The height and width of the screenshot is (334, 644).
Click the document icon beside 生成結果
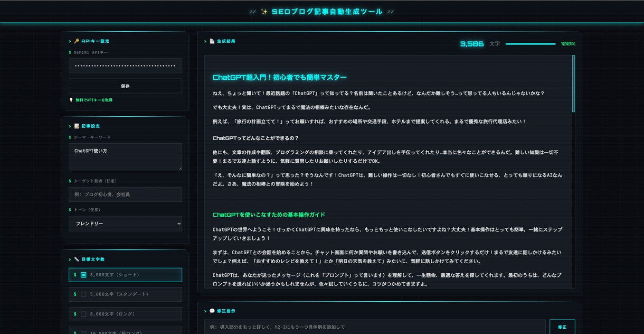(212, 41)
